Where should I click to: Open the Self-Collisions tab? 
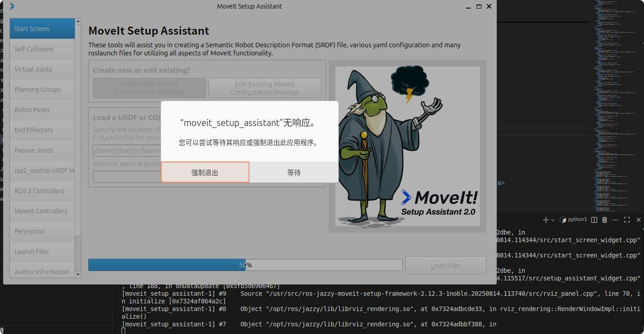[42, 49]
